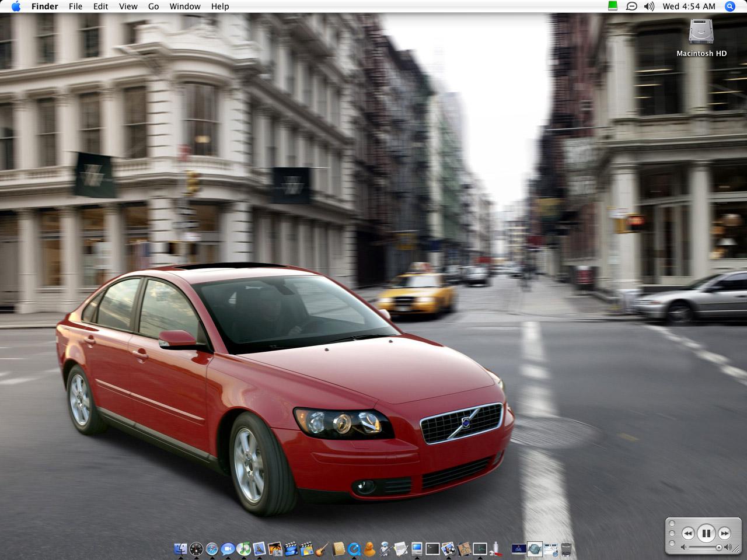Open Terminal from the Dock
This screenshot has width=747, height=560.
point(432,549)
